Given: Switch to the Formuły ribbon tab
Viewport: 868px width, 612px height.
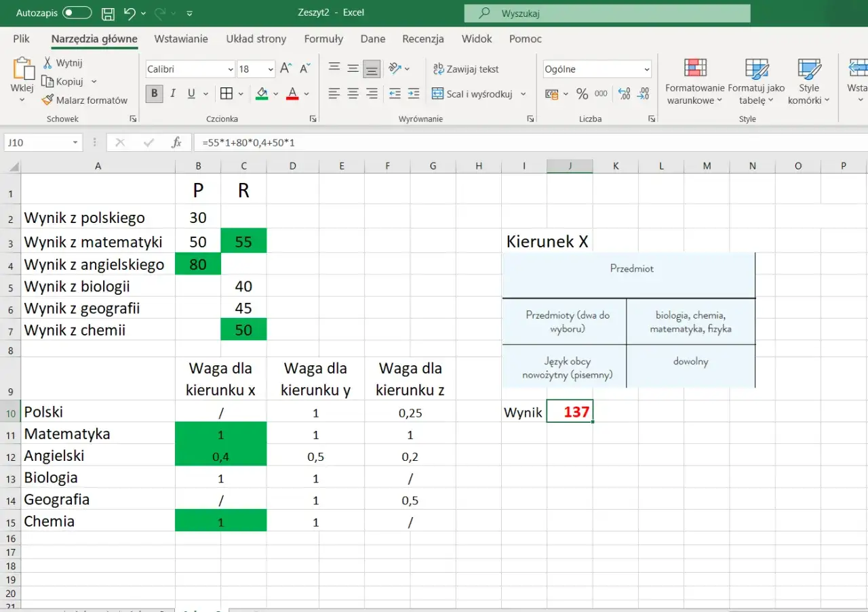Looking at the screenshot, I should tap(323, 39).
